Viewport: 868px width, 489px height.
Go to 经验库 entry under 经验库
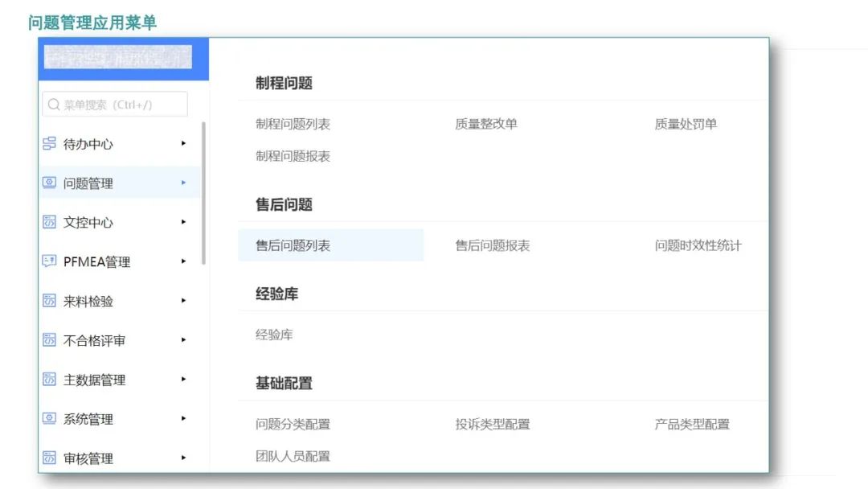[274, 335]
